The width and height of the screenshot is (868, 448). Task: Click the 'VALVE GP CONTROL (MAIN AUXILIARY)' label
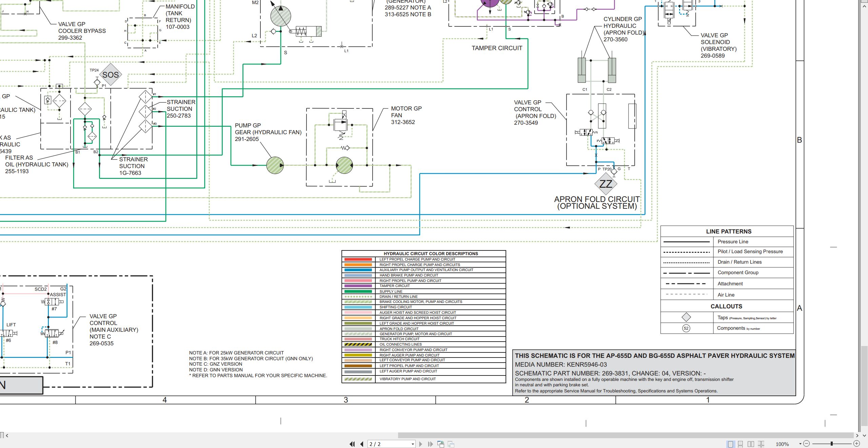tap(114, 330)
